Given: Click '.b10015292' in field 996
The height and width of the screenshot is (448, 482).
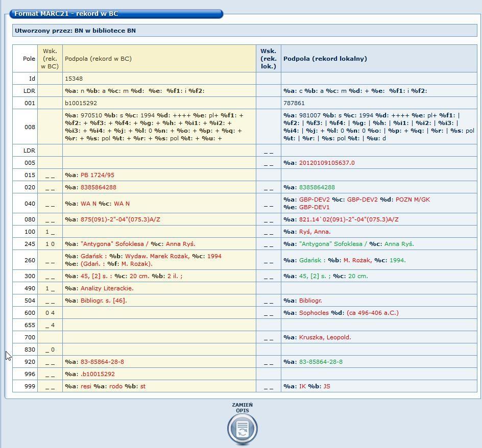Looking at the screenshot, I should click(x=98, y=374).
